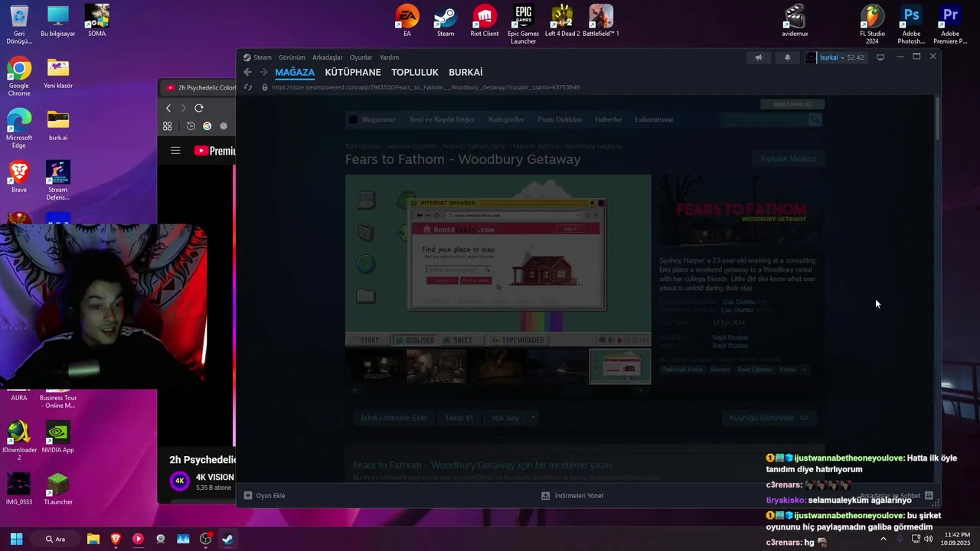Open the Haberler link
The image size is (980, 551).
coord(609,119)
